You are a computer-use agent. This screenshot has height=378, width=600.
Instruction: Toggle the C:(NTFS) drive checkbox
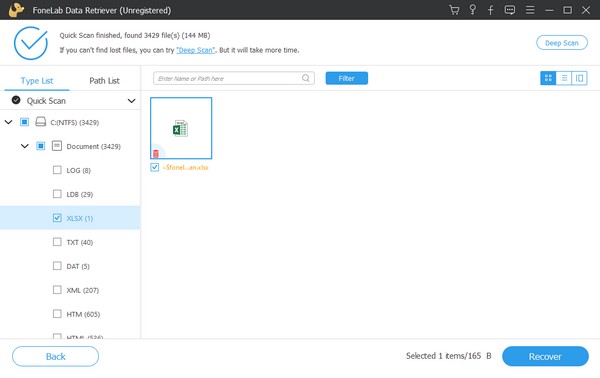[x=24, y=122]
